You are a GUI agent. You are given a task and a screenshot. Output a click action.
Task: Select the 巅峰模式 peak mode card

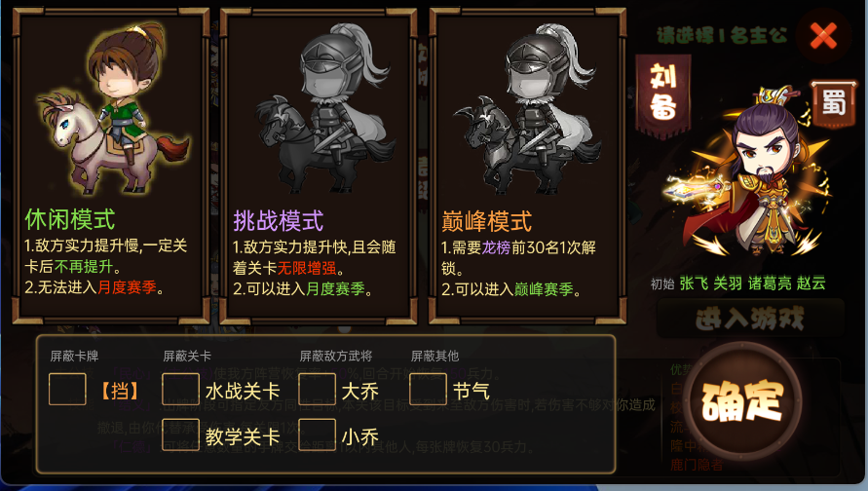click(528, 166)
